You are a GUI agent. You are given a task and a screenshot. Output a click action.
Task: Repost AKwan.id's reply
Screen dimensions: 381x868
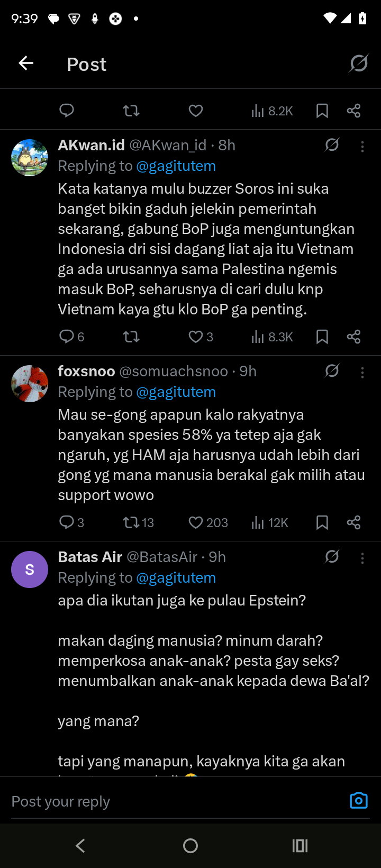pos(131,337)
